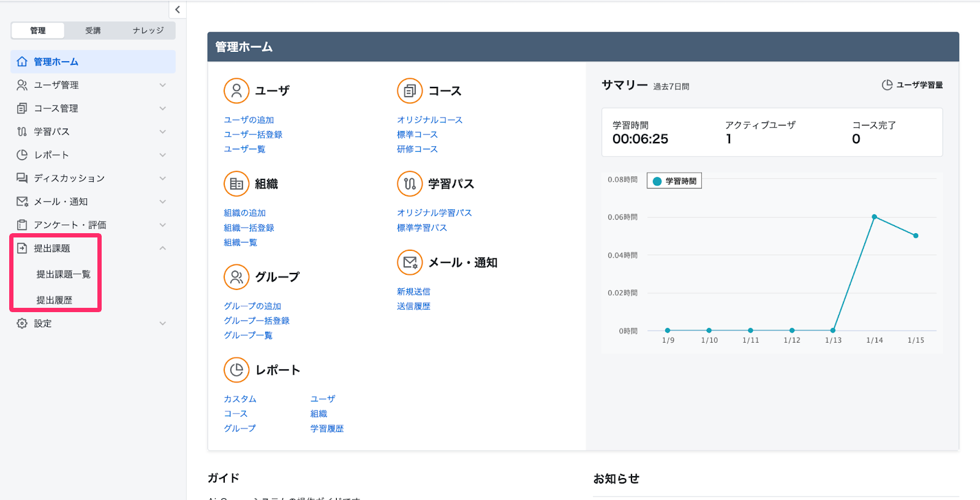Screen dimensions: 980x500
Task: Click the orange ユーザ circle icon on dashboard
Action: point(236,91)
